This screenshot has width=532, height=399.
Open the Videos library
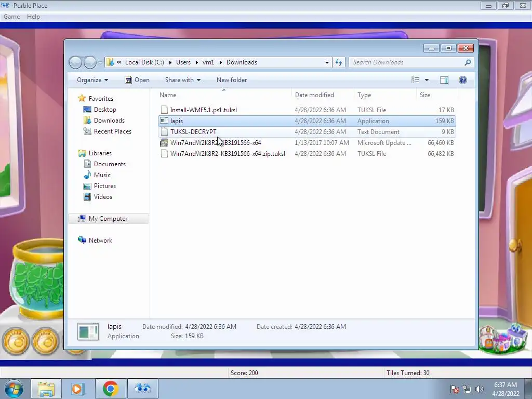click(x=103, y=197)
